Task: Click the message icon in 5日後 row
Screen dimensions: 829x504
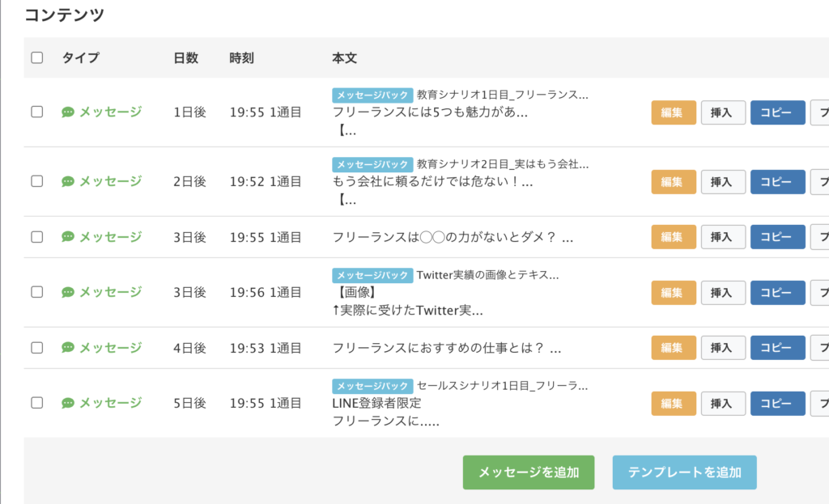Action: pos(68,403)
